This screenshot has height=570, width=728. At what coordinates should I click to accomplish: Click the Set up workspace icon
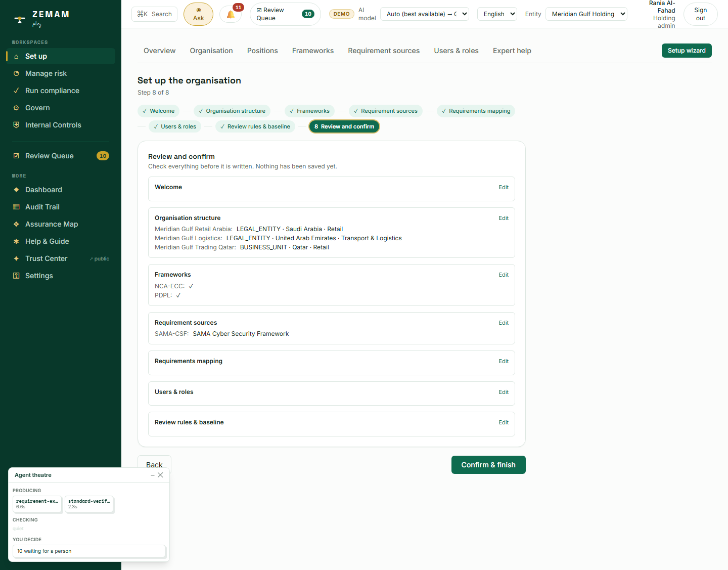point(16,56)
